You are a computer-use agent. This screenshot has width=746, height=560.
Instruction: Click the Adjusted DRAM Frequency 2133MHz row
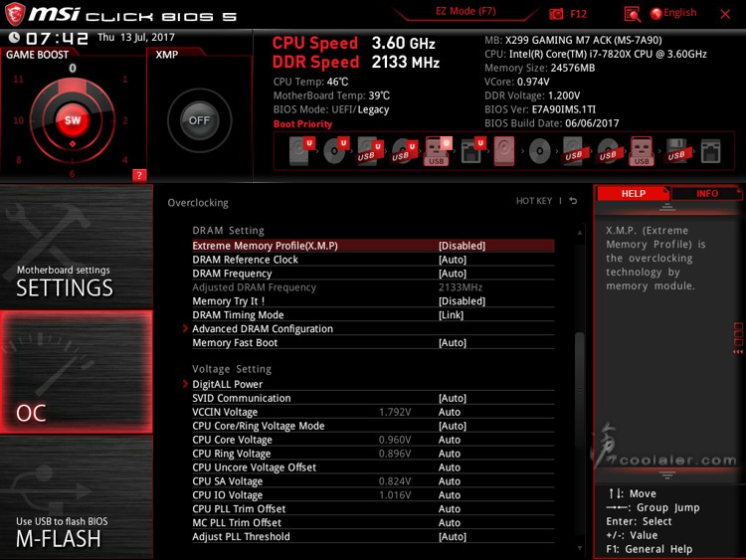pyautogui.click(x=373, y=286)
